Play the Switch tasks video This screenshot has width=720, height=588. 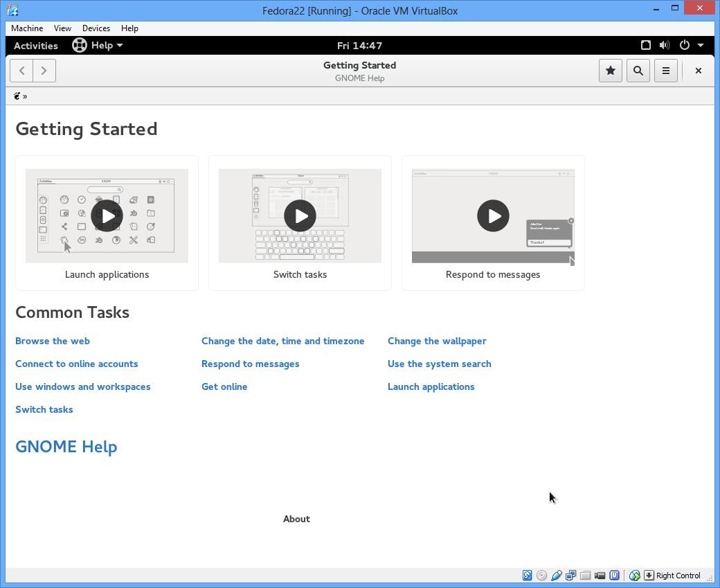[300, 216]
